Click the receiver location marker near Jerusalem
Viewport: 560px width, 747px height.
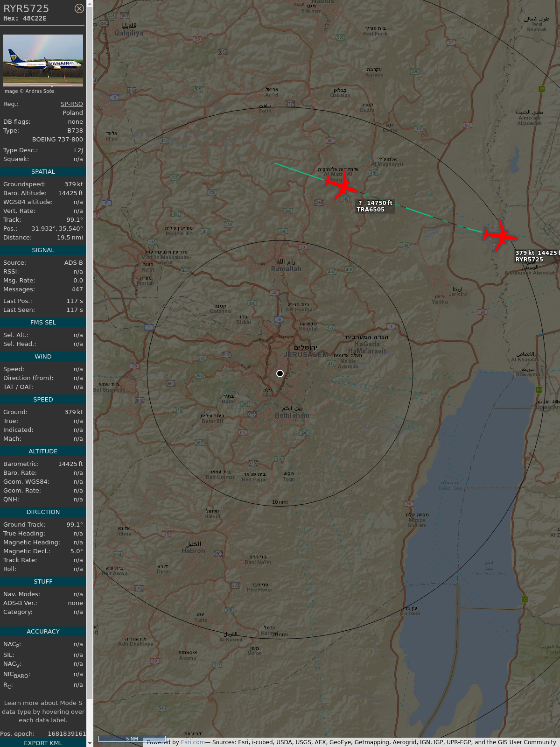point(280,373)
